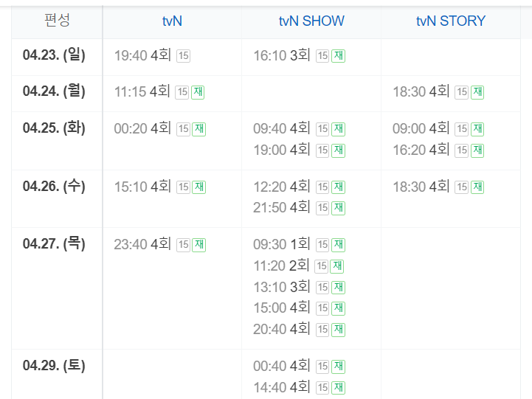Click the 15 age rating icon beside 19:40
The height and width of the screenshot is (399, 532).
[x=183, y=56]
